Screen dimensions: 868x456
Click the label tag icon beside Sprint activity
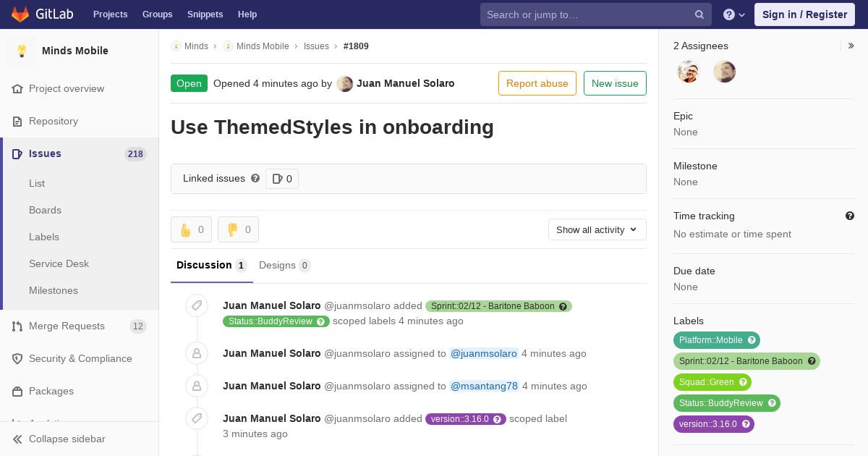pyautogui.click(x=197, y=305)
